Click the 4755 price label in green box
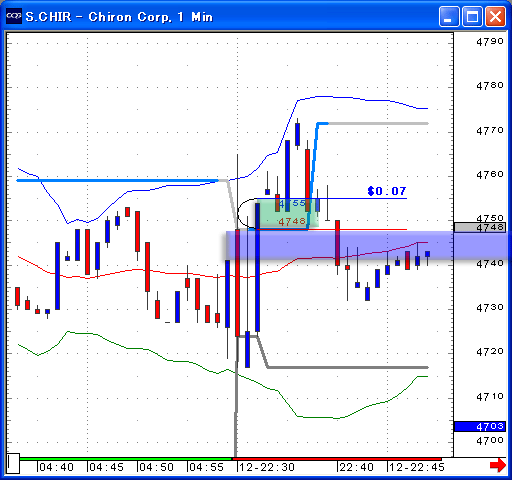Screen dimensions: 512x480 (x=292, y=203)
